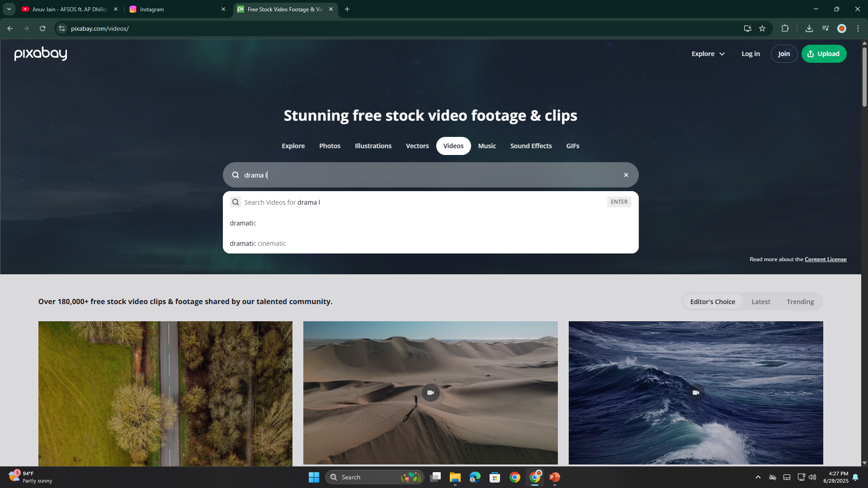868x488 pixels.
Task: Go back with the browser back arrow
Action: click(x=10, y=28)
